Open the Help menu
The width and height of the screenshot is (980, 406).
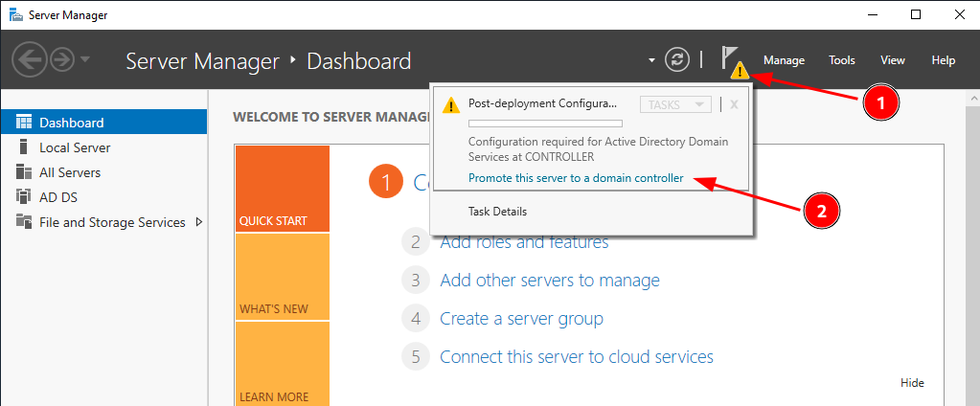[x=944, y=60]
